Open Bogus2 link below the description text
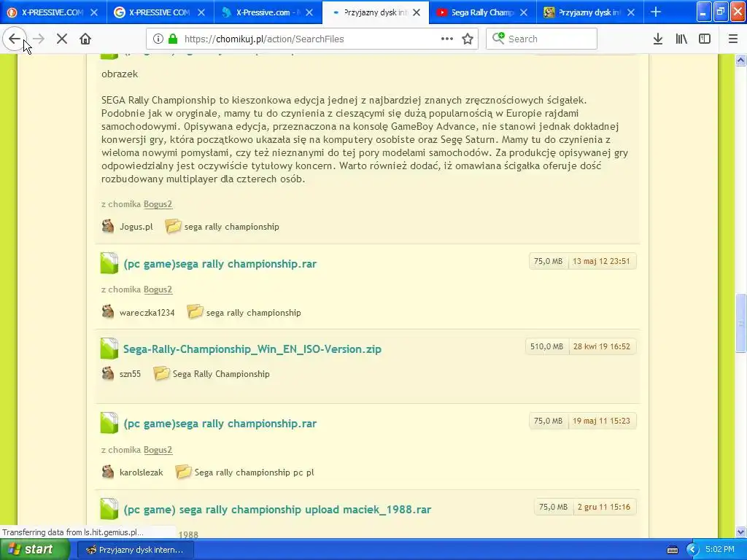This screenshot has height=560, width=747. 158,204
